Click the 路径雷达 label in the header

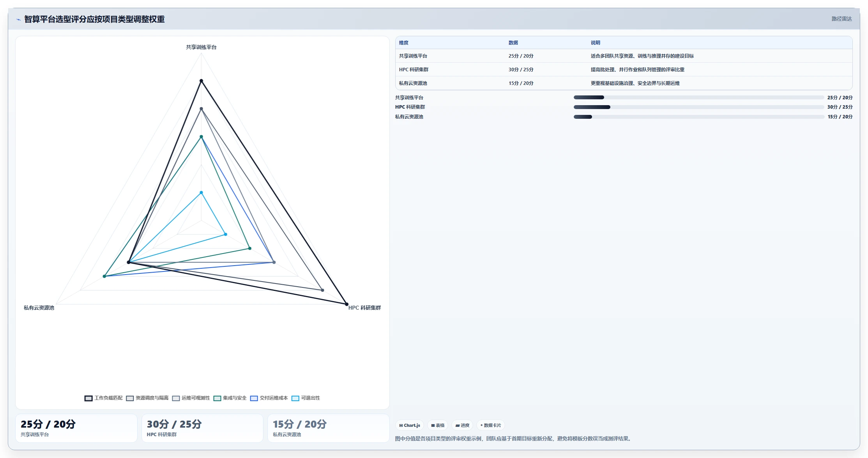pos(842,19)
